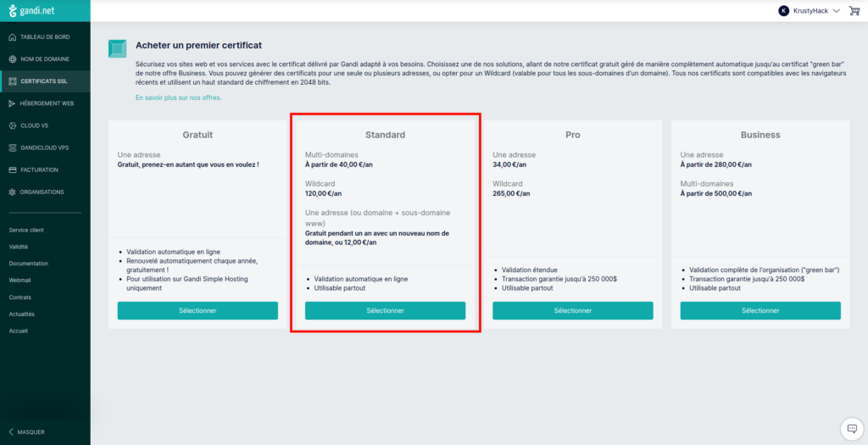Click '265,00 €/an' Wildcard price
This screenshot has height=445, width=868.
tap(511, 194)
